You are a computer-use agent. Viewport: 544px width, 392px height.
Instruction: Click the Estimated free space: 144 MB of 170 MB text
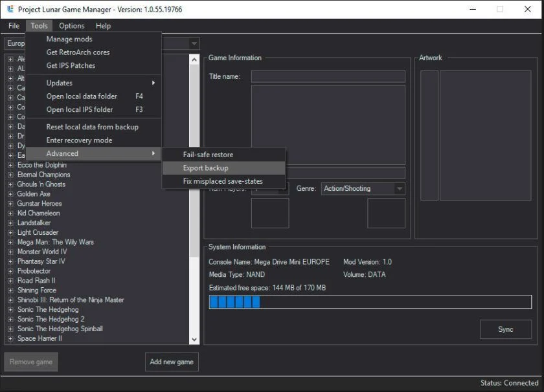[267, 288]
